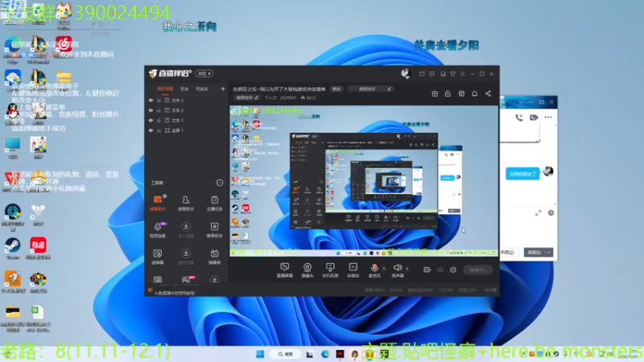Image resolution: width=644 pixels, height=362 pixels.
Task: Open the virtual avatar download tool
Action: 186,257
